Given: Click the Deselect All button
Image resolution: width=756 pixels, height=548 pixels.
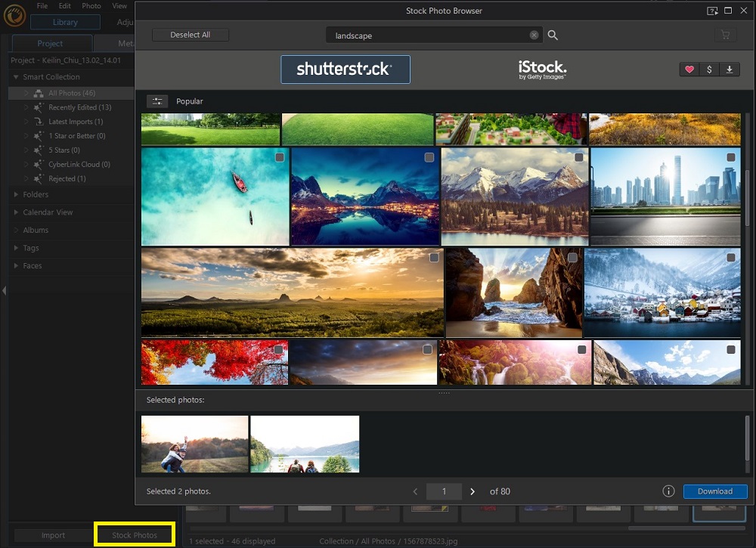Looking at the screenshot, I should (190, 35).
